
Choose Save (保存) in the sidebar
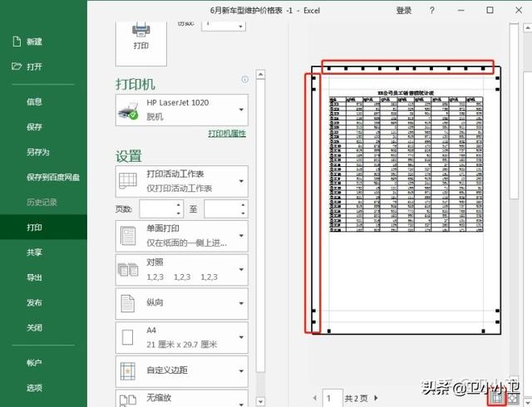click(34, 127)
